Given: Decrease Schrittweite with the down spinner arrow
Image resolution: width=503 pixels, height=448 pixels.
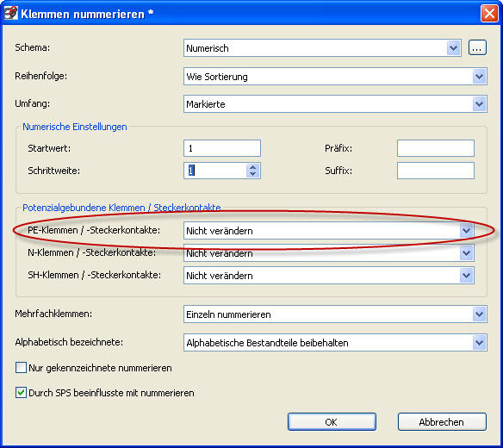Looking at the screenshot, I should 252,174.
